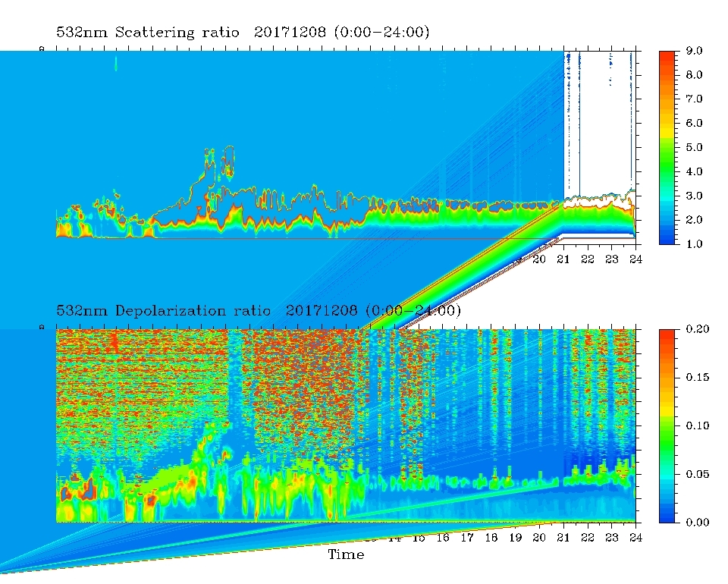Viewport: 728px width, 584px height.
Task: Click hour 19 tick under depolarization plot
Action: [515, 537]
